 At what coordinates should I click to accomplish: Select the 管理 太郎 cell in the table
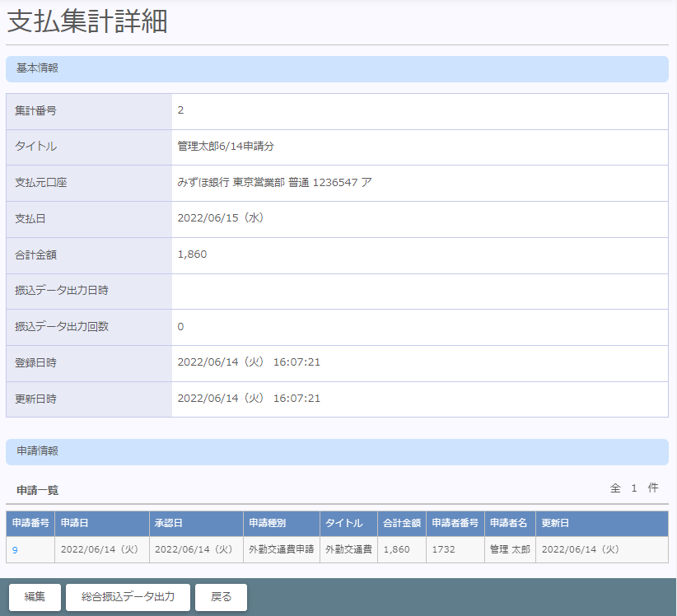(510, 550)
